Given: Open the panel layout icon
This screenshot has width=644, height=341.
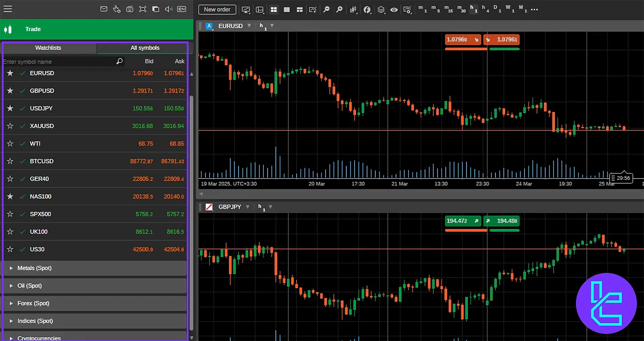Looking at the screenshot, I should (260, 10).
